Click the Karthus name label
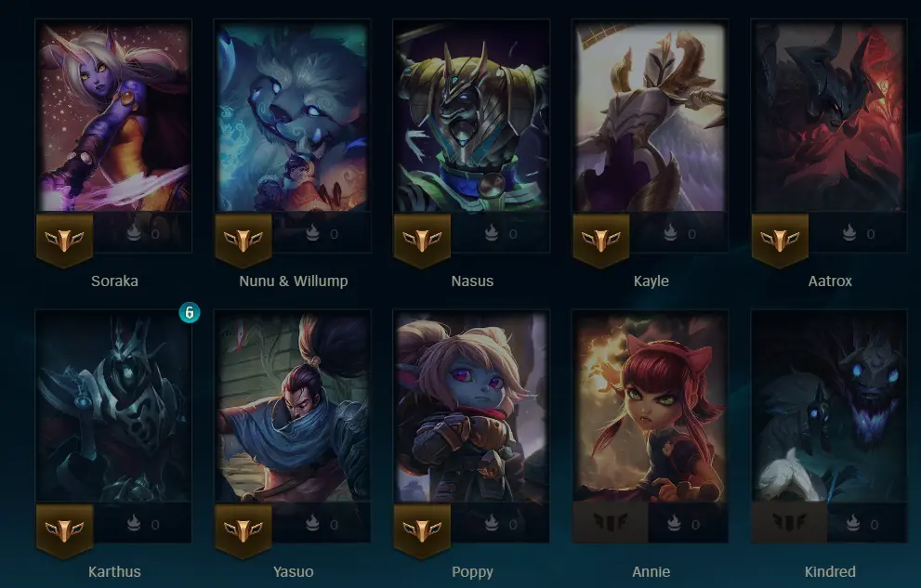Screen dimensions: 921x588 coord(114,571)
